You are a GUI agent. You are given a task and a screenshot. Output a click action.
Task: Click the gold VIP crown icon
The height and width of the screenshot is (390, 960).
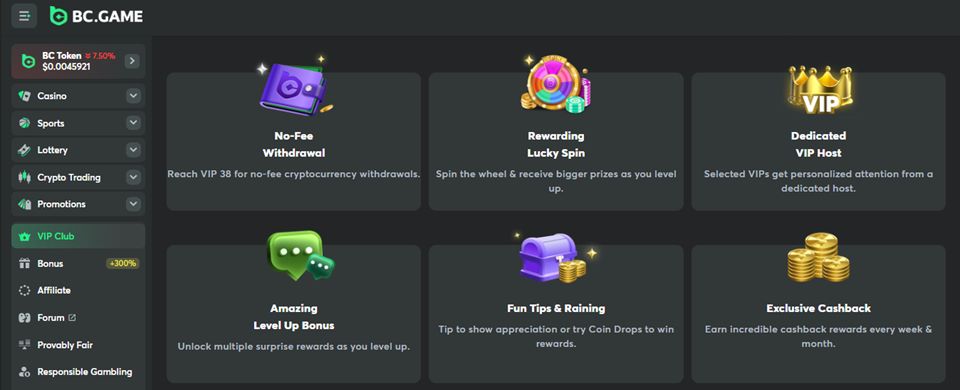pyautogui.click(x=819, y=89)
